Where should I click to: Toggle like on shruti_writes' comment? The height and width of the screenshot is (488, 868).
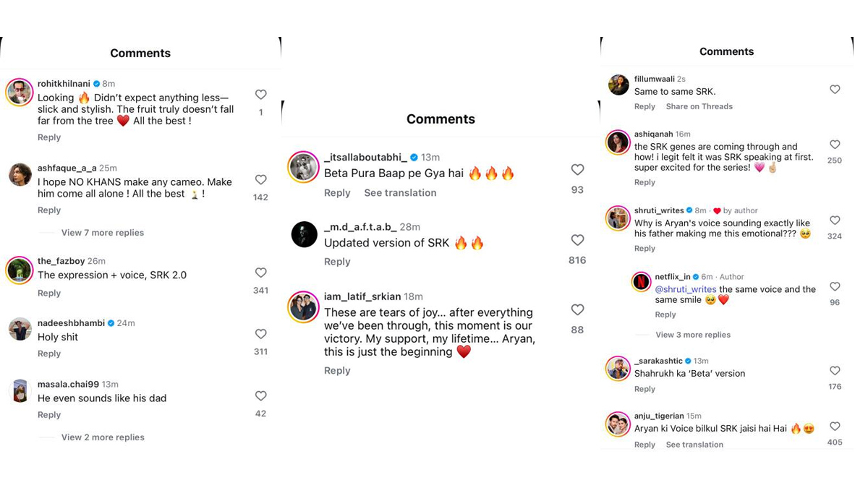pyautogui.click(x=835, y=221)
